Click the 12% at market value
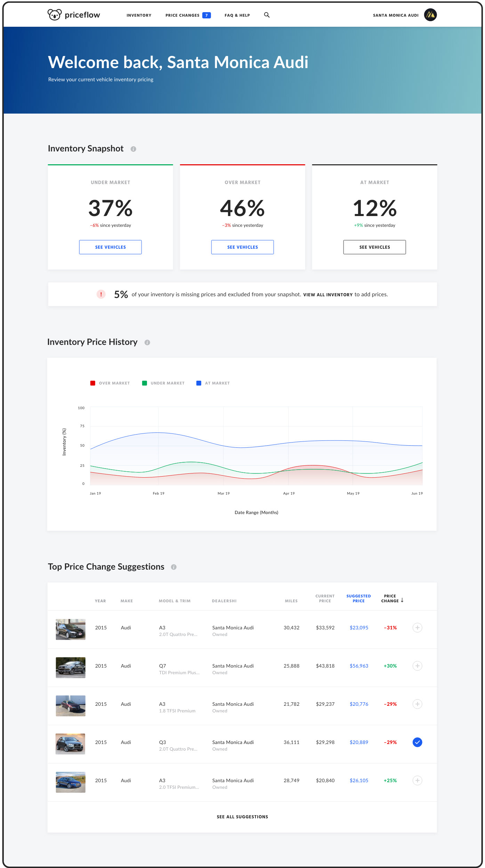Image resolution: width=485 pixels, height=868 pixels. pyautogui.click(x=374, y=208)
